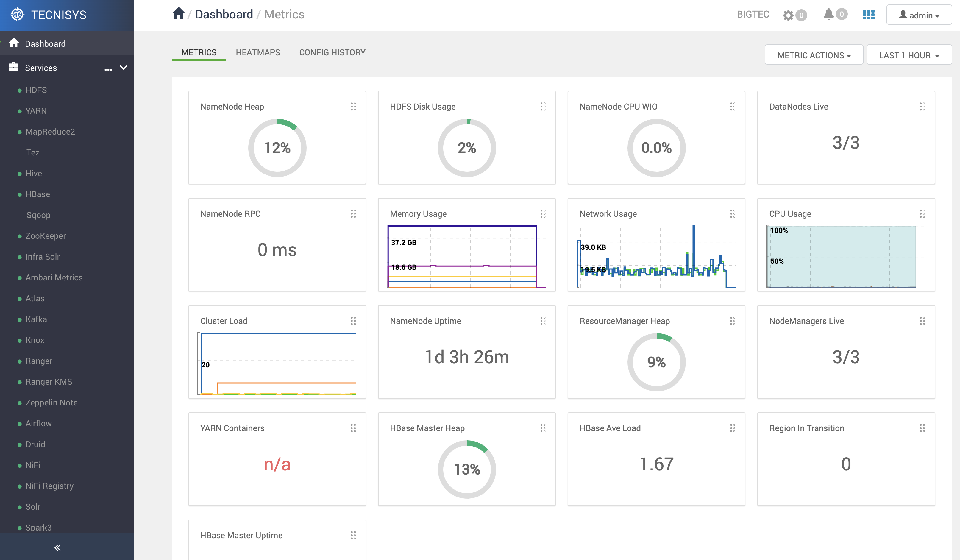Click the Services three-dot menu
960x560 pixels.
pyautogui.click(x=109, y=67)
